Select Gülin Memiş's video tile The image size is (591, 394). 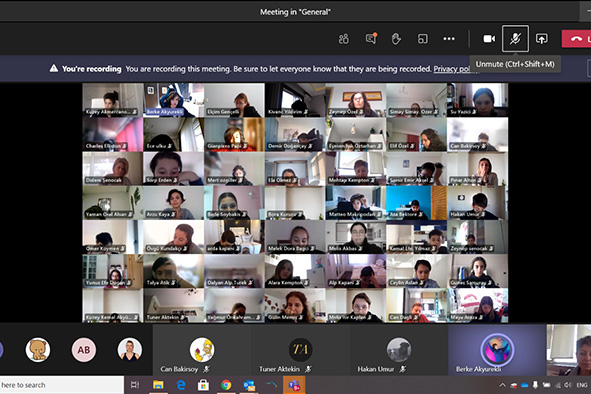(295, 305)
